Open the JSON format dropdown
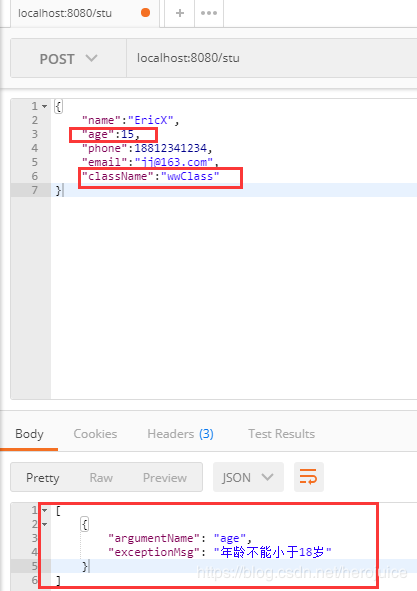 (x=248, y=477)
